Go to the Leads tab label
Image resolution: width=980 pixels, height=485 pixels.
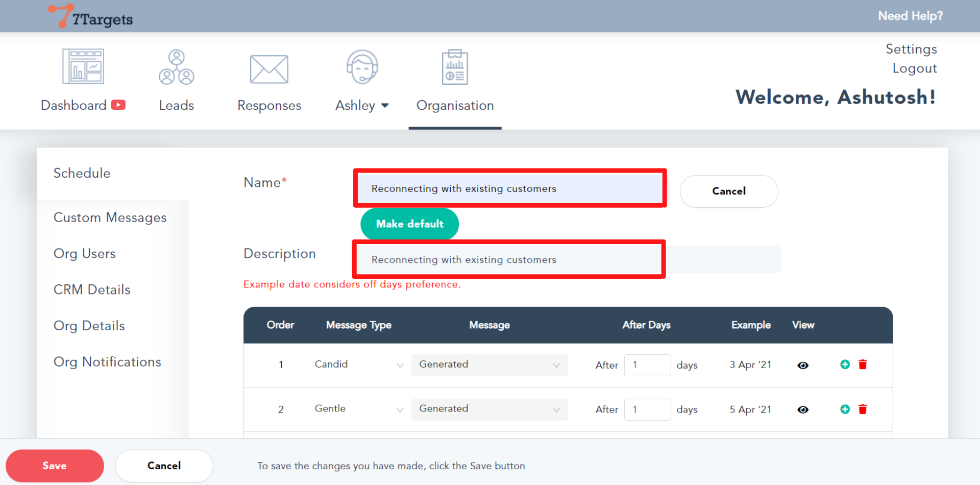(x=177, y=105)
